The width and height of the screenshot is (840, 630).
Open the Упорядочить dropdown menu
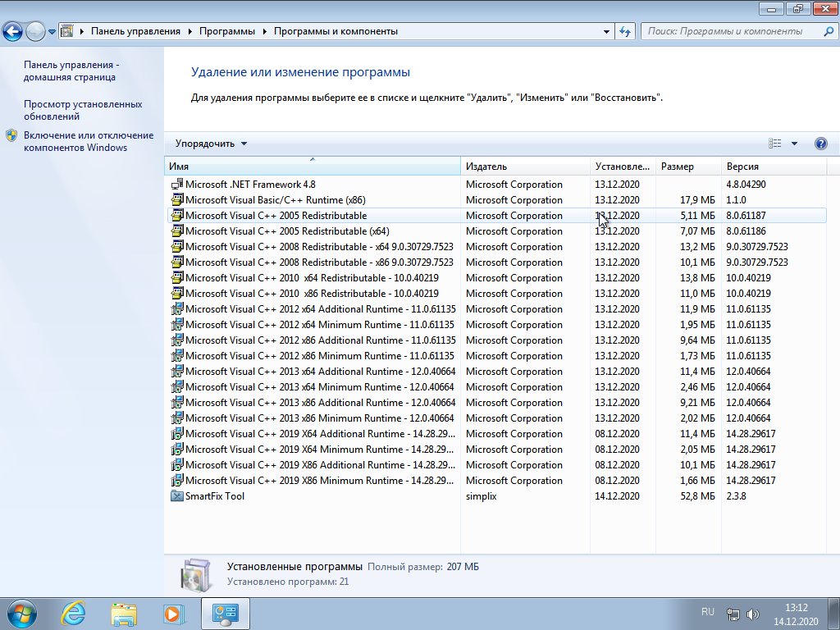click(211, 144)
